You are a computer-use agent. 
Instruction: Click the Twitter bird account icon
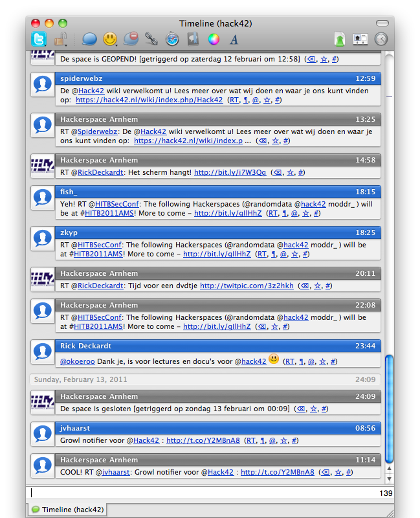click(39, 39)
